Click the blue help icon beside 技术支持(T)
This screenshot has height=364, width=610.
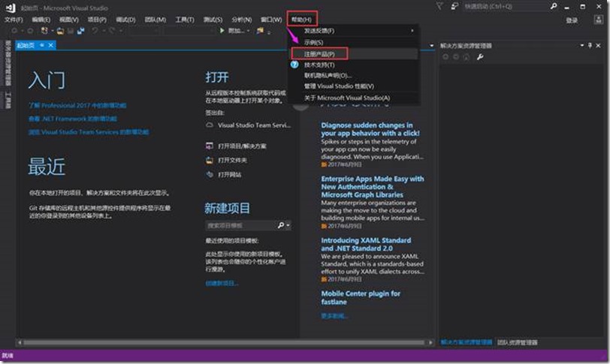tap(295, 65)
